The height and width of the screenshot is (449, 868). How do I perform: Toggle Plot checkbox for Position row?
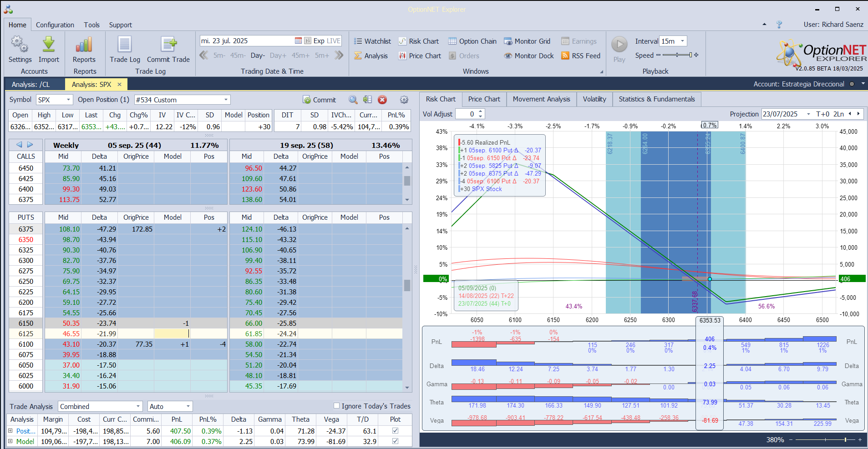(x=395, y=431)
